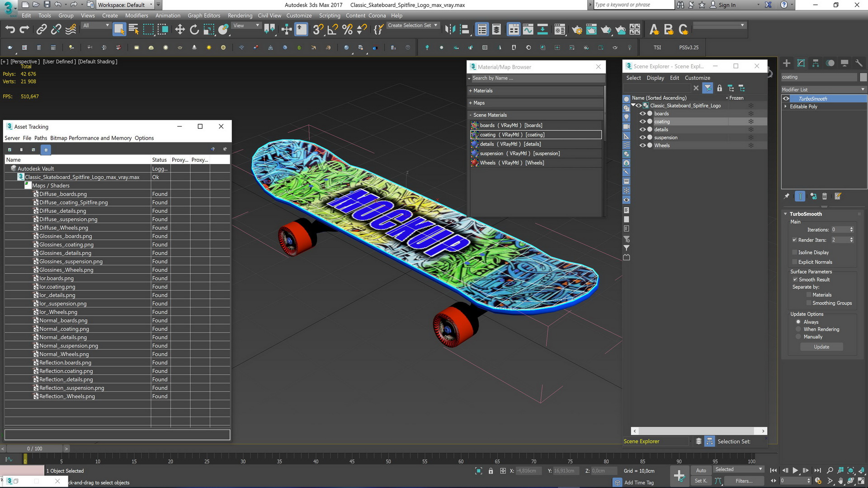Screen dimensions: 868x488
Task: Go to the end frame button
Action: pos(817,470)
